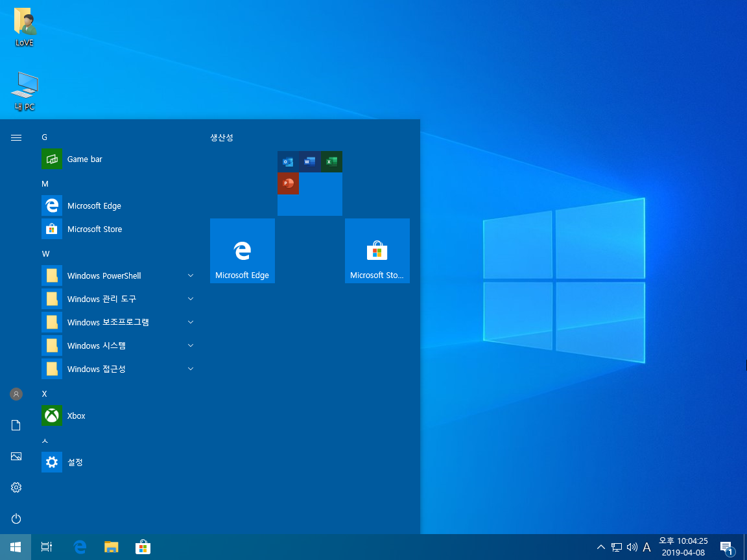Open Task View on the taskbar
This screenshot has width=747, height=560.
click(x=47, y=547)
